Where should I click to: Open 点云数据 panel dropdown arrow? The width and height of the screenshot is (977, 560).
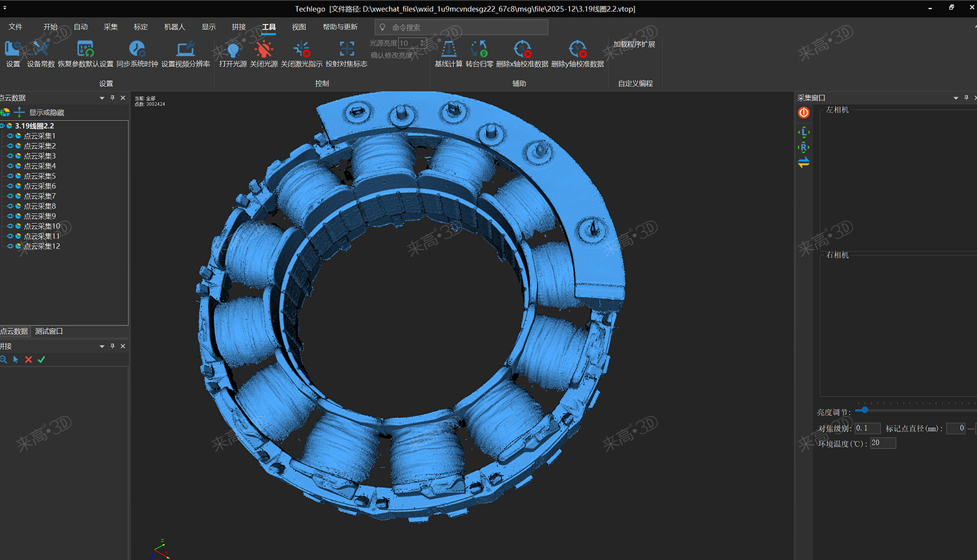[102, 98]
